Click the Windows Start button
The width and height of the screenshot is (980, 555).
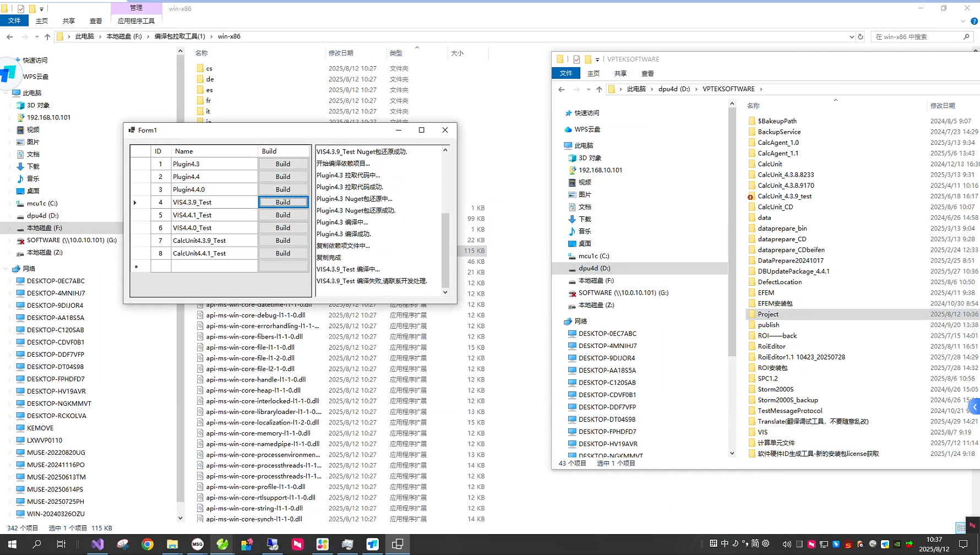12,544
